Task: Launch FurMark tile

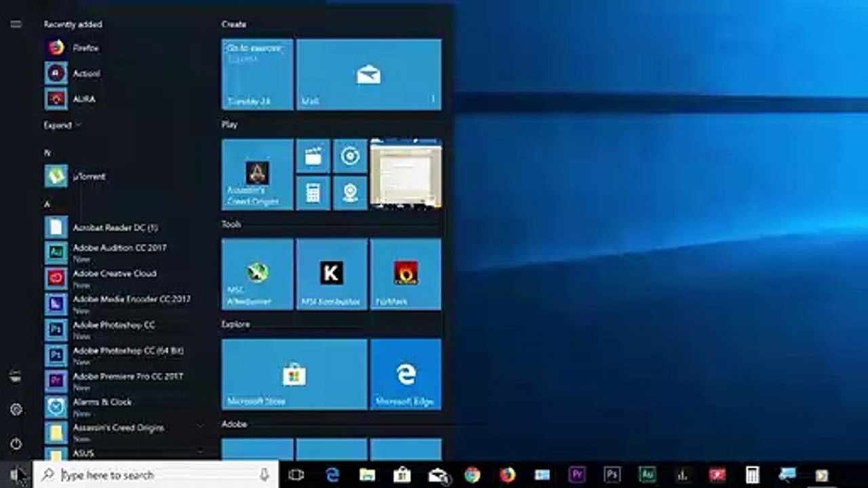Action: point(406,274)
